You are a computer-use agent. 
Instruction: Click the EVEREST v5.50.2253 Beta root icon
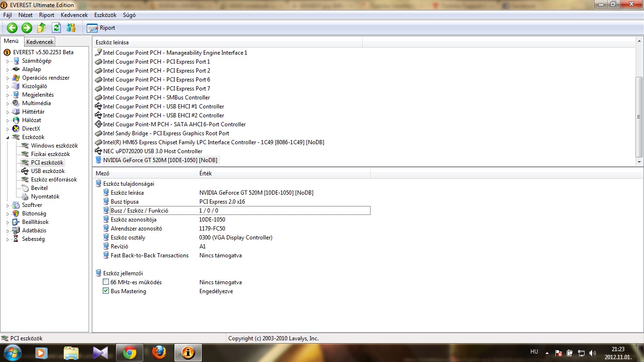point(7,52)
